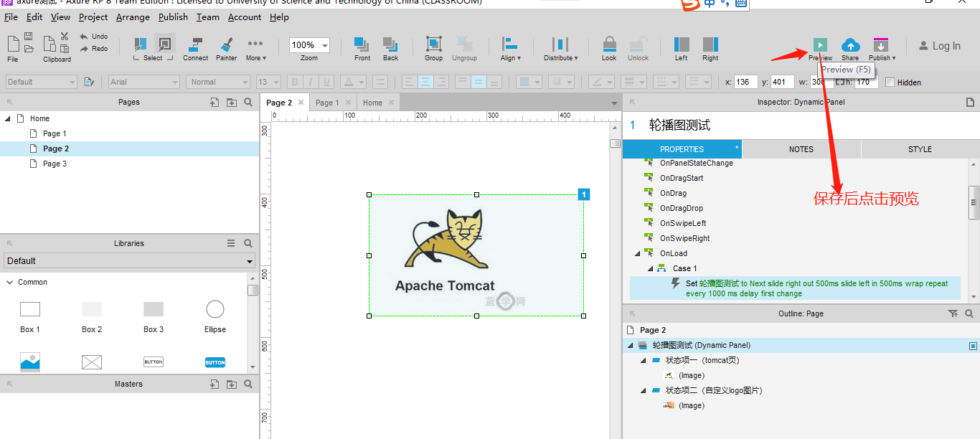Toggle Bold text formatting
The width and height of the screenshot is (980, 439).
295,82
